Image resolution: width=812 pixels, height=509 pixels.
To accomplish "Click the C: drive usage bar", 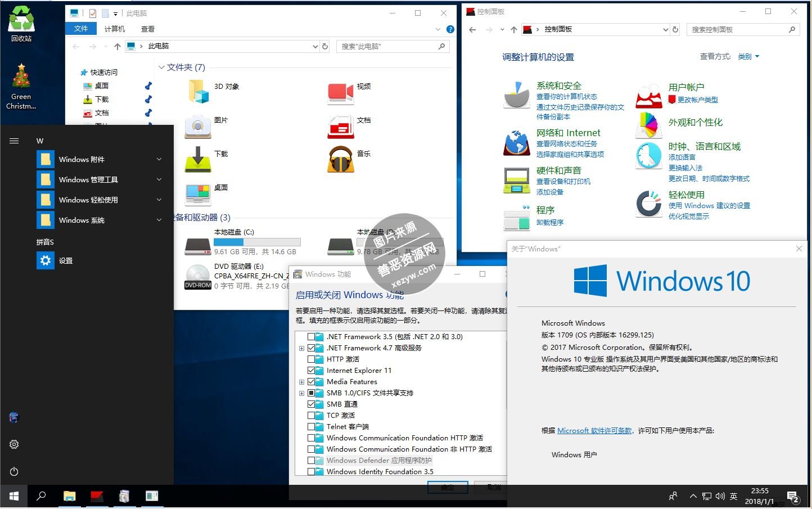I will point(257,242).
